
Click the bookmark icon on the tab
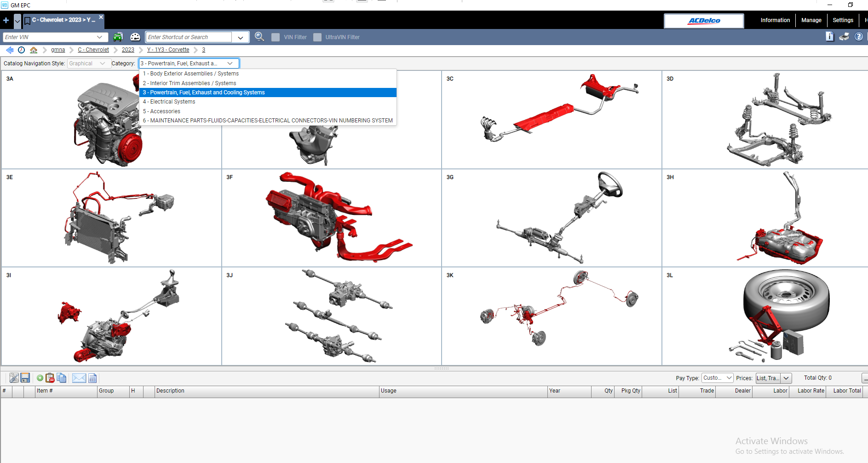27,21
